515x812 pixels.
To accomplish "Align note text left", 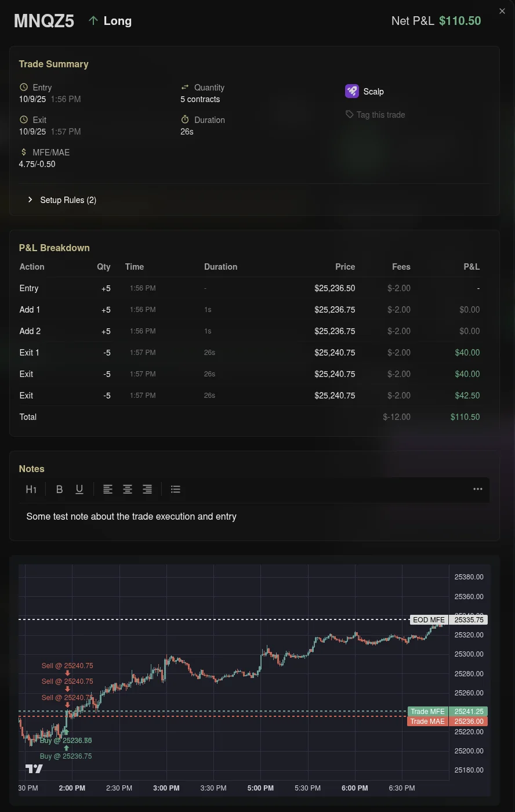I will (108, 490).
